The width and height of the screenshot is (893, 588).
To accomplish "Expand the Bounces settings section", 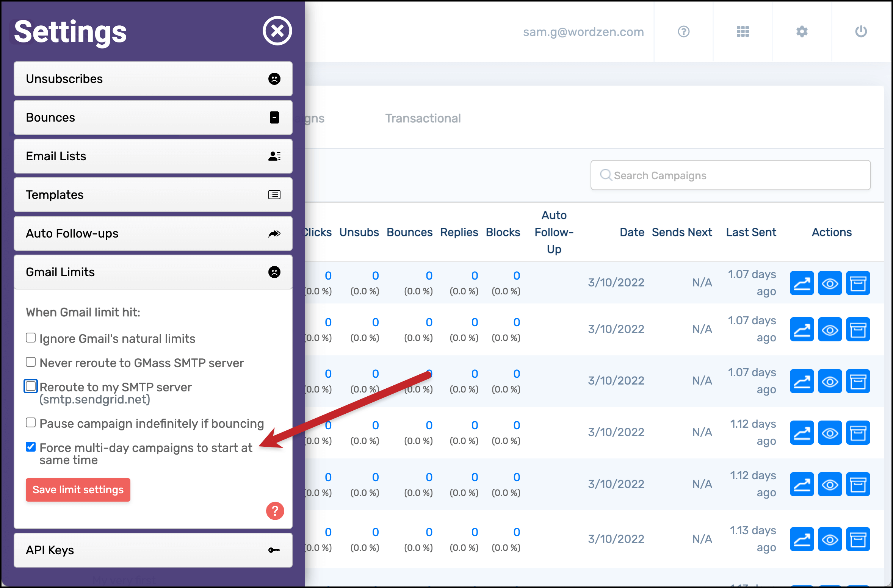I will click(153, 117).
